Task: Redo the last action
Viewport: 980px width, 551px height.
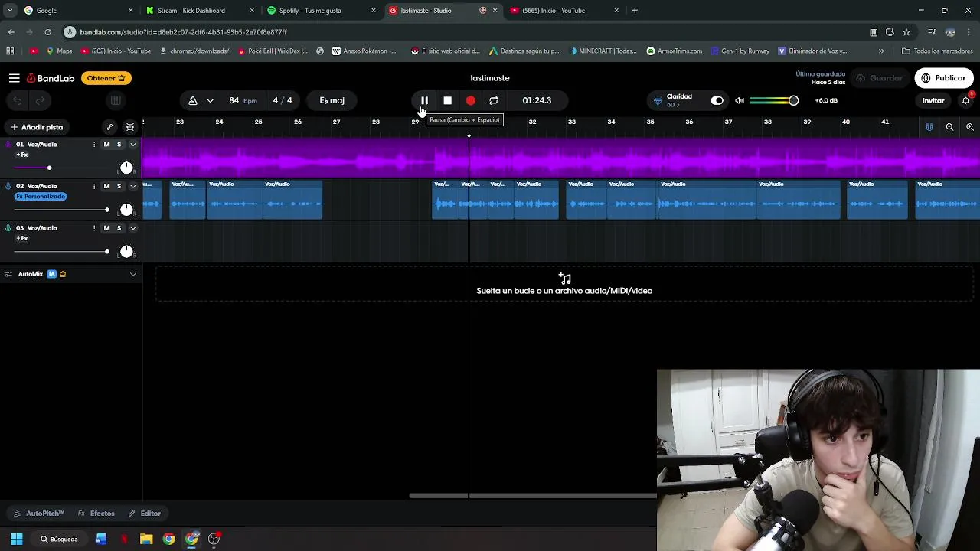Action: (x=40, y=100)
